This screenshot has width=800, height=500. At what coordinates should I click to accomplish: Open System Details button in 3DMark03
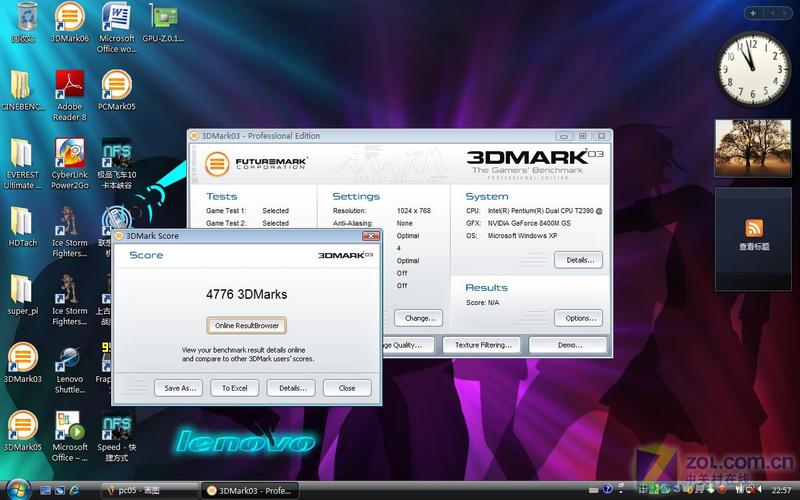click(x=578, y=260)
